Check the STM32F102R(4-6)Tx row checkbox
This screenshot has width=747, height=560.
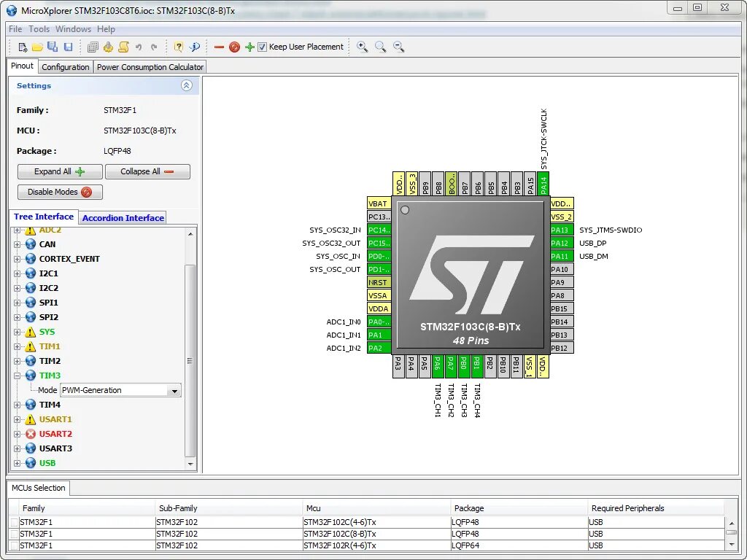[15, 545]
